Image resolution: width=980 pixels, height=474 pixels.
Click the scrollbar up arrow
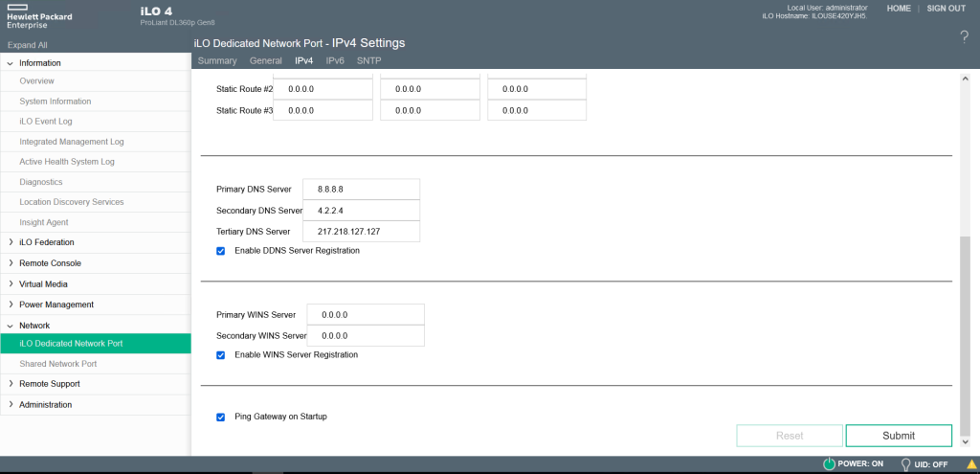966,79
